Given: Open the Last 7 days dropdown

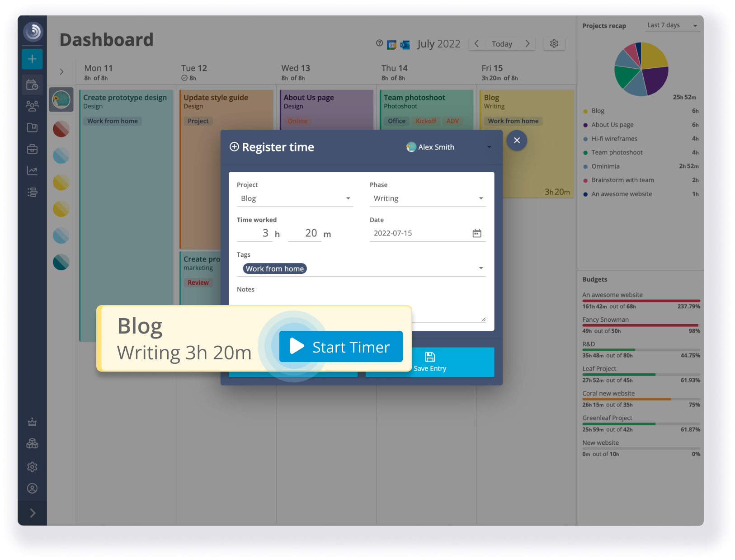Looking at the screenshot, I should pos(673,25).
